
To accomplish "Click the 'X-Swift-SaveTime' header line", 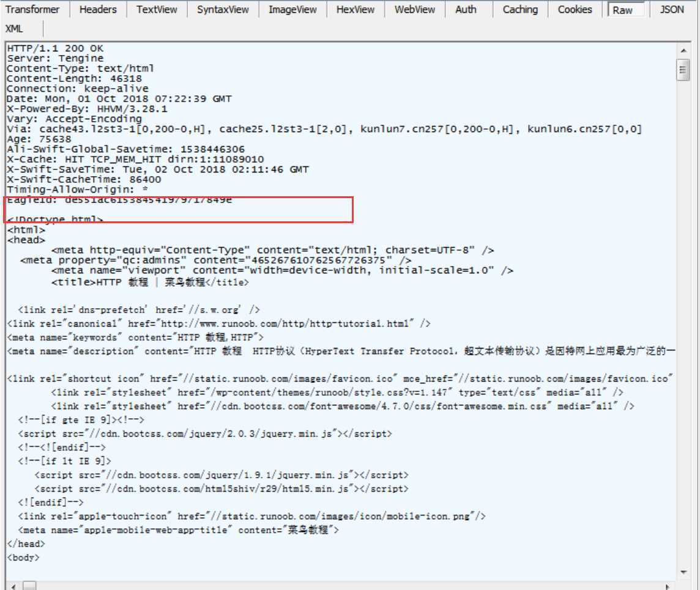I will [158, 169].
